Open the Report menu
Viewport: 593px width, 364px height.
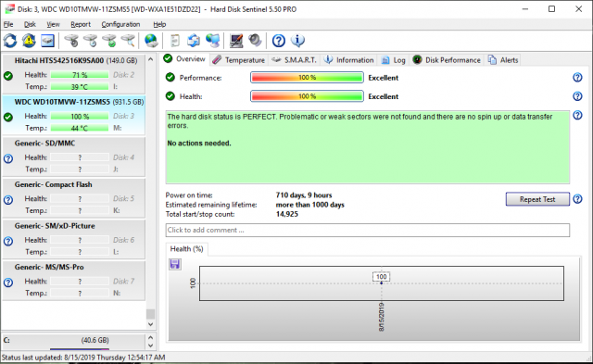(x=81, y=24)
